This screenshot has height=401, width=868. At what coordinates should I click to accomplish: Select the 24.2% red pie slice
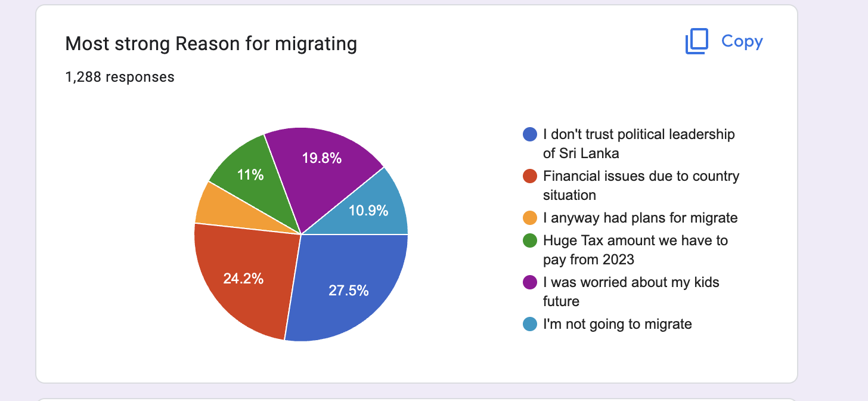(x=244, y=277)
